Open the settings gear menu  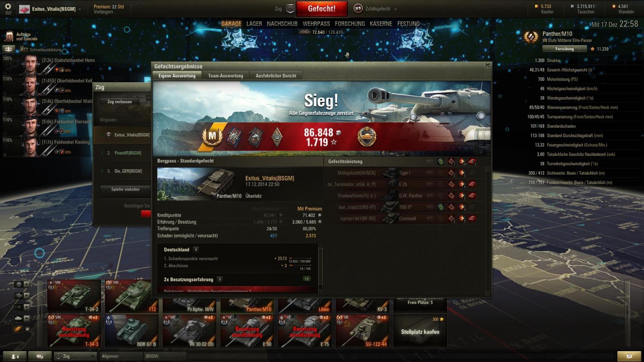(8, 7)
